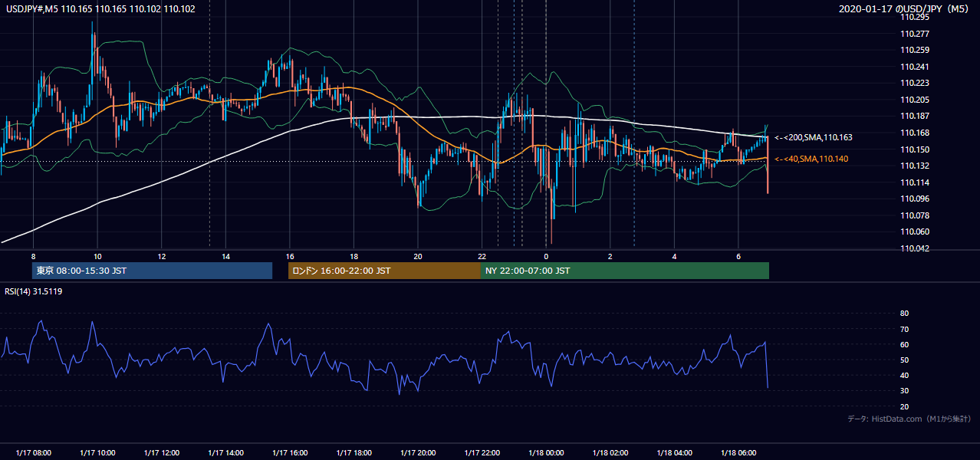Click price level 110.295 on axis
980x460 pixels.
(x=915, y=17)
